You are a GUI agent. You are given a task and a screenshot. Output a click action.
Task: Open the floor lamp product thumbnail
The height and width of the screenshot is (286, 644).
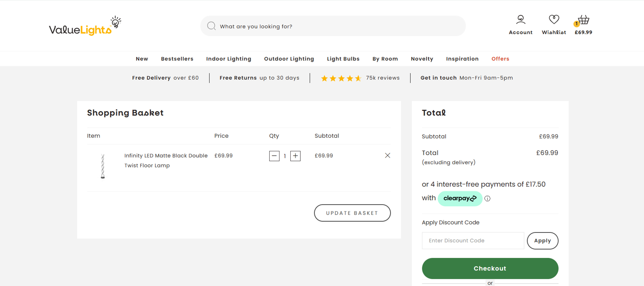[x=102, y=166]
